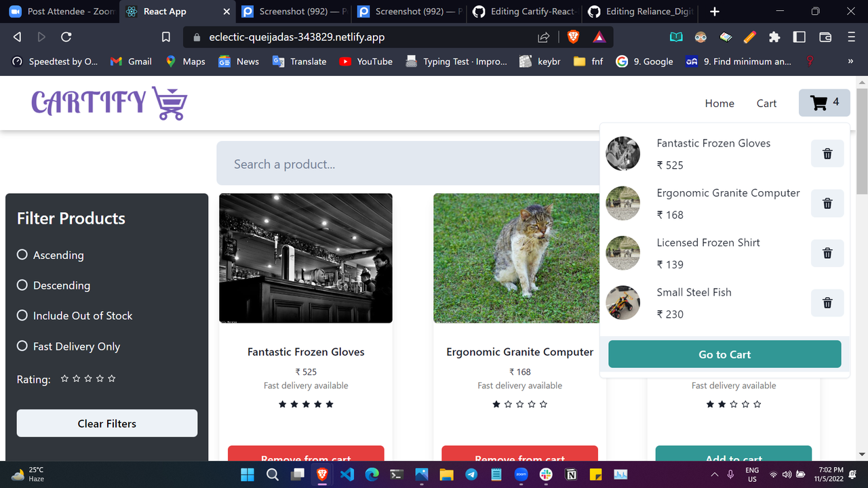Screen dimensions: 868x488
Task: Click the product search field
Action: point(407,163)
